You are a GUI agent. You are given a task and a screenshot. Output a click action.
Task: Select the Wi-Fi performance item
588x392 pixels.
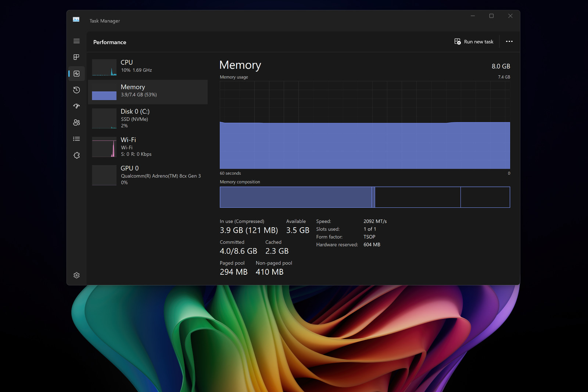click(148, 147)
